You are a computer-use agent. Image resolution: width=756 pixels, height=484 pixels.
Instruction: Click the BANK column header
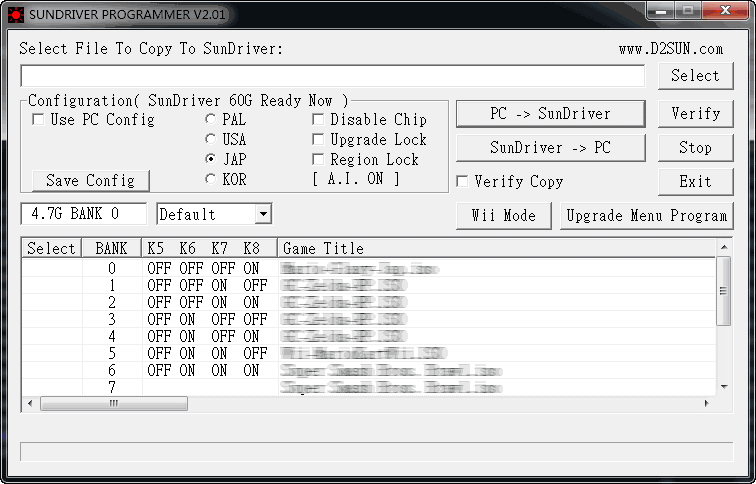pos(111,248)
